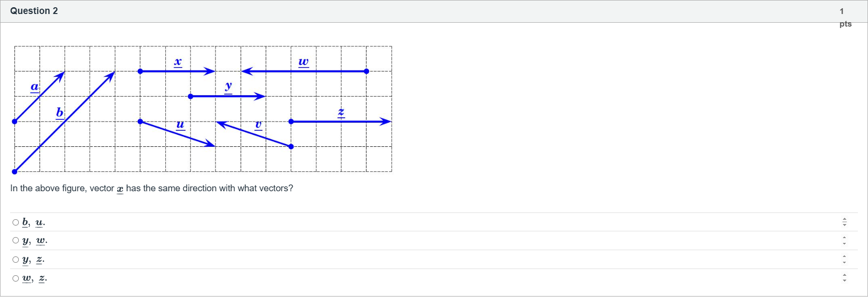Click the underlined x in the question text

[x=120, y=188]
